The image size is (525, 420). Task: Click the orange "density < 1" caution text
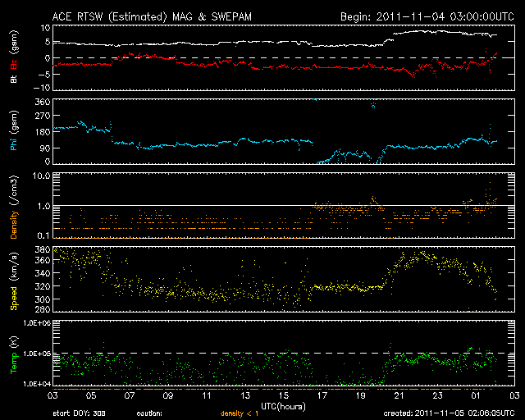pos(240,413)
